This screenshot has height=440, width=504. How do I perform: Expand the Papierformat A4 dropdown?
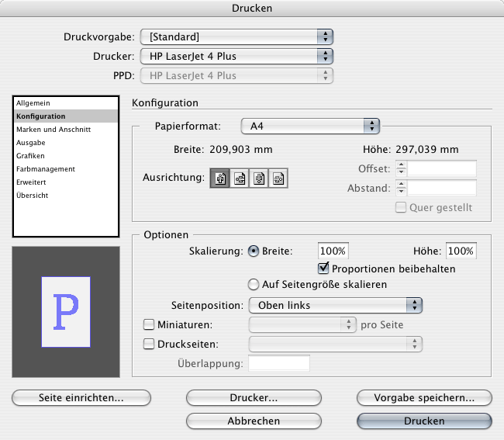(x=310, y=126)
